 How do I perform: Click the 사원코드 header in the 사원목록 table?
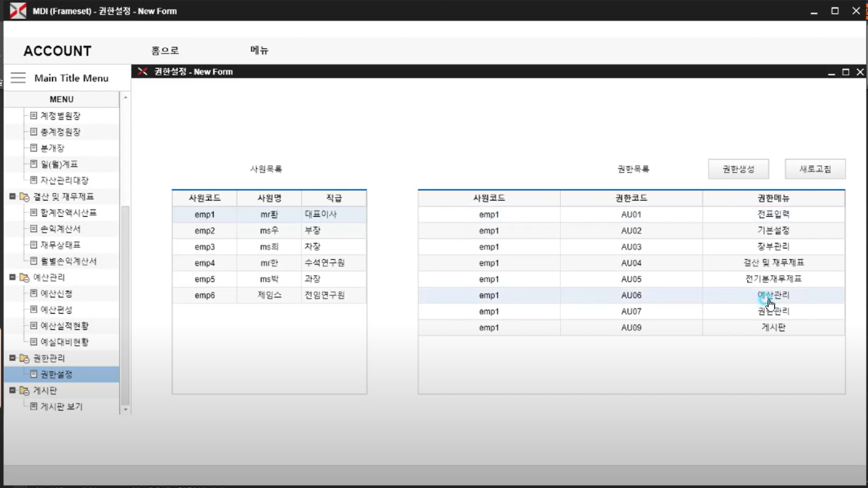[x=204, y=198]
